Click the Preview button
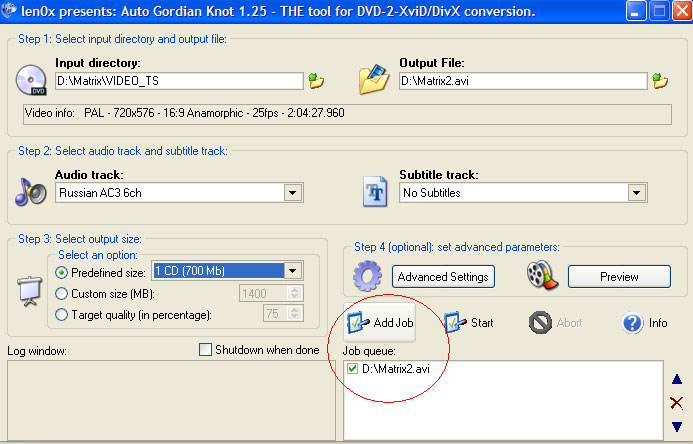Viewport: 693px width, 444px height. pos(619,277)
